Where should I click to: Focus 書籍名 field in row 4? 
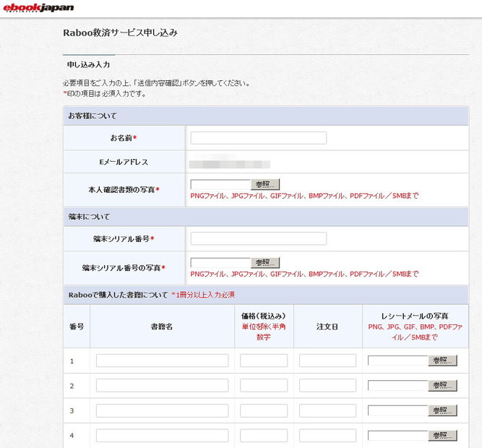[163, 436]
